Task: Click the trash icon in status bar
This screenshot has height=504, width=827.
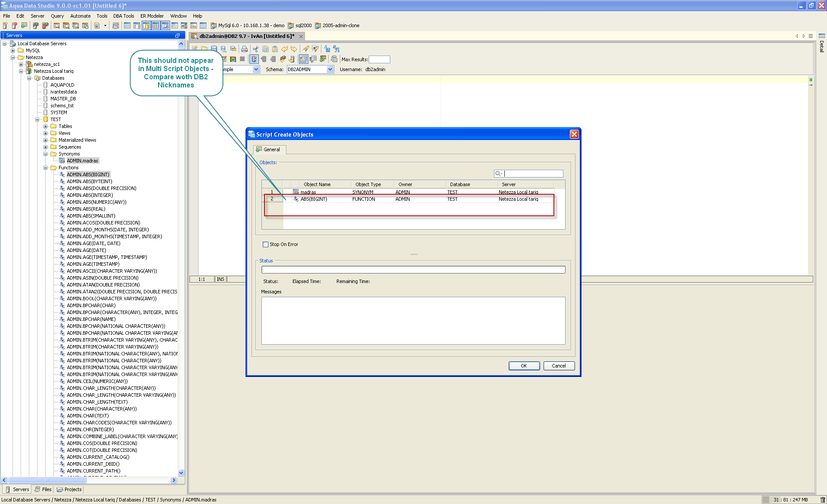Action: [x=822, y=500]
